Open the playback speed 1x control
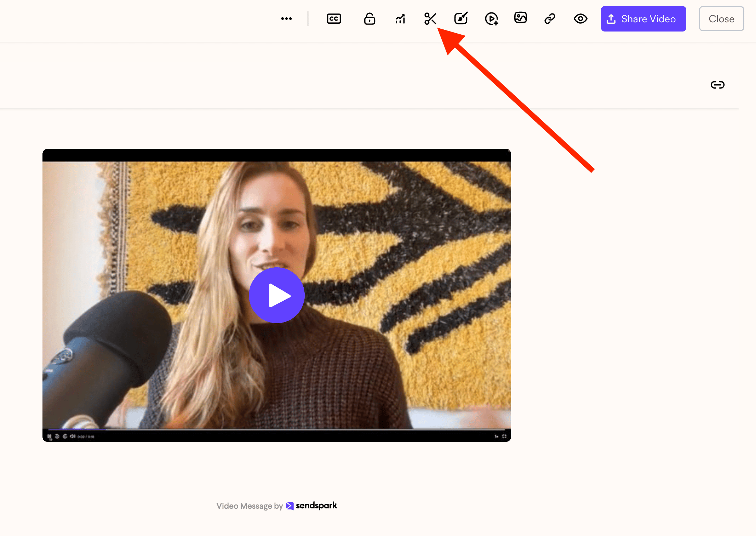 pos(496,436)
